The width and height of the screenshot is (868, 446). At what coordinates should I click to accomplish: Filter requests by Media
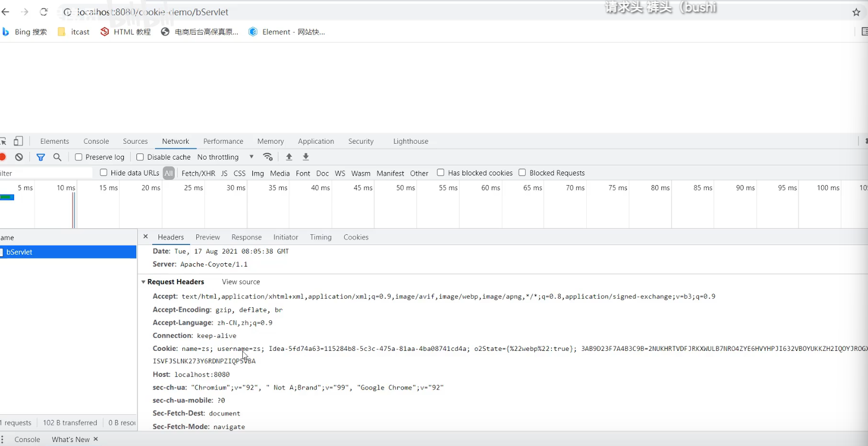click(280, 173)
